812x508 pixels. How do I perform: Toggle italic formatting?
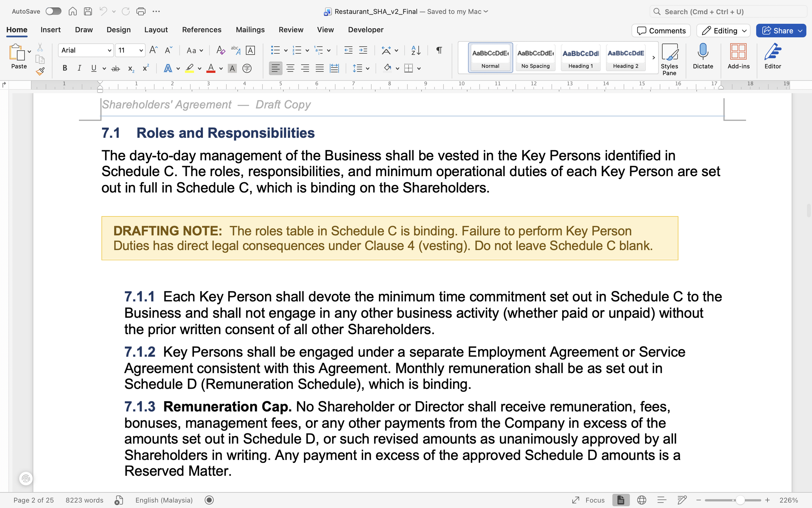tap(79, 68)
